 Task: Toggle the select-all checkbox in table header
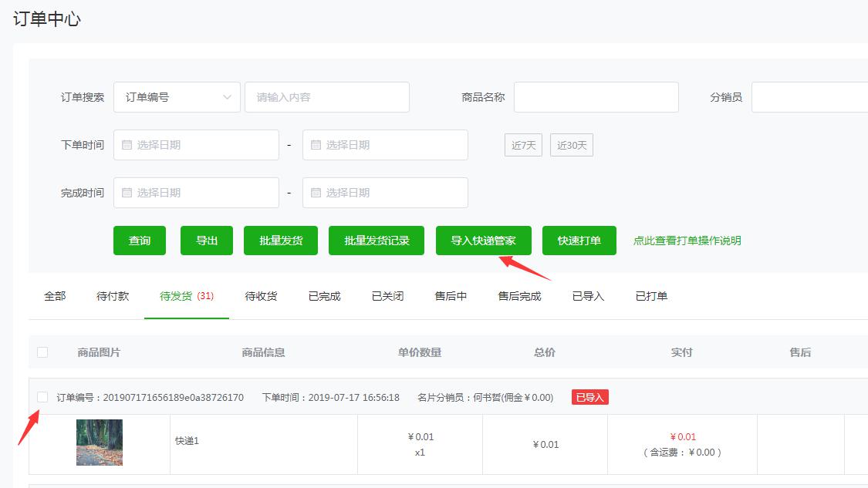click(x=42, y=352)
